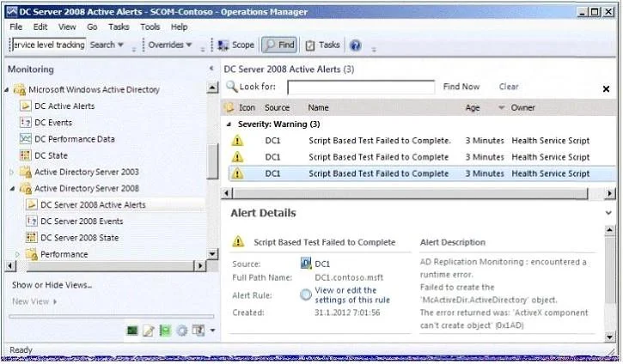Collapse the Monitoring navigation pane arrow
623x364 pixels.
coord(211,69)
